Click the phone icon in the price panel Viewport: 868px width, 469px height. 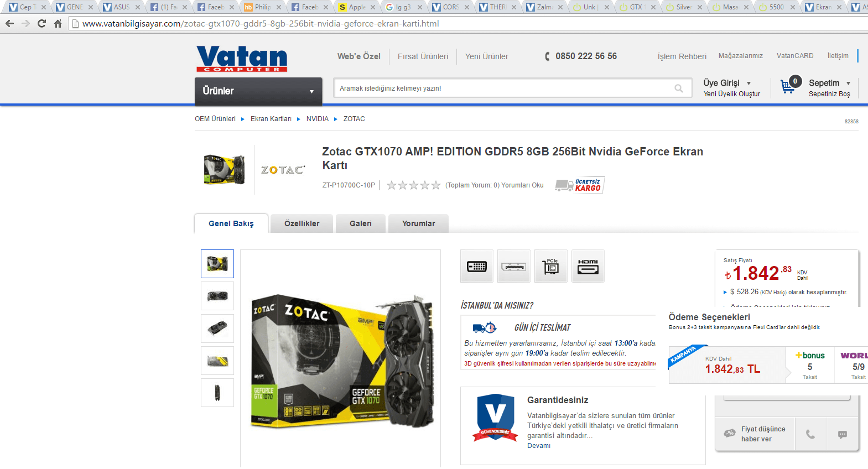[810, 434]
